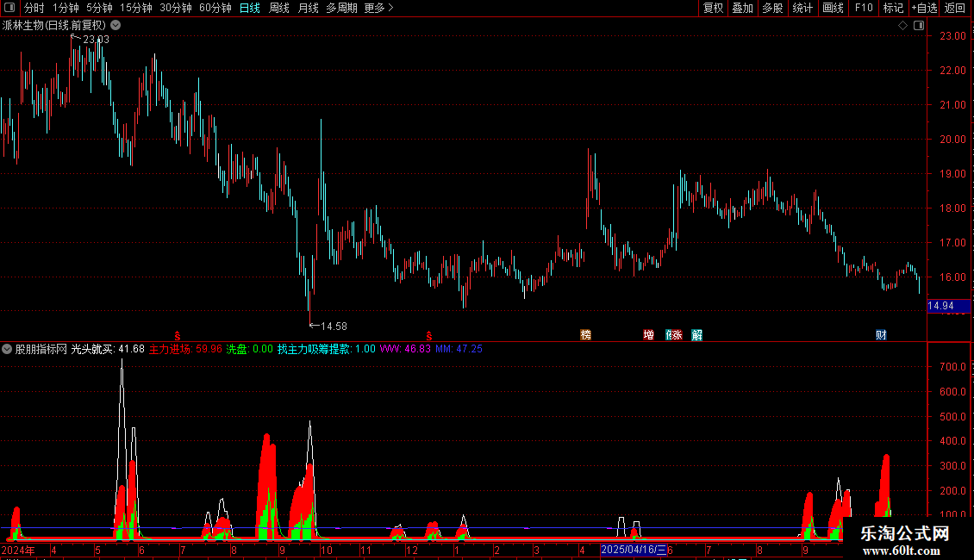Screen dimensions: 974x560
Task: Open the 统计 statistics tool
Action: tap(802, 8)
